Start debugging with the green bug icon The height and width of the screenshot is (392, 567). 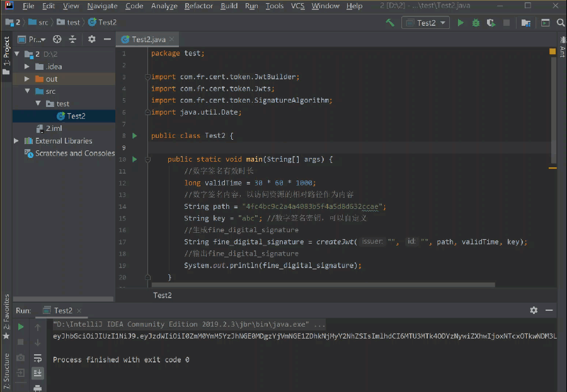tap(476, 23)
